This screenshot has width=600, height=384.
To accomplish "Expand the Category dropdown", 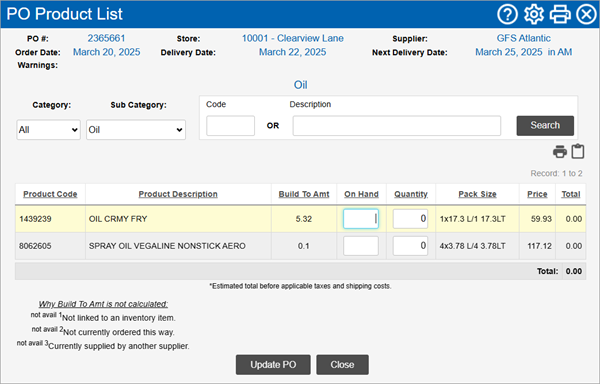I will pyautogui.click(x=49, y=130).
